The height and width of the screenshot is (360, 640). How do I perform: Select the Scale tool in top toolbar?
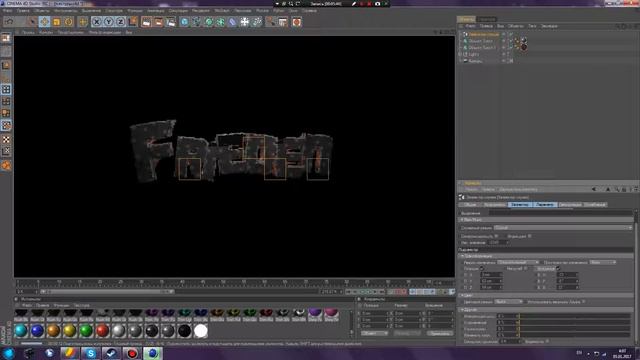point(57,22)
